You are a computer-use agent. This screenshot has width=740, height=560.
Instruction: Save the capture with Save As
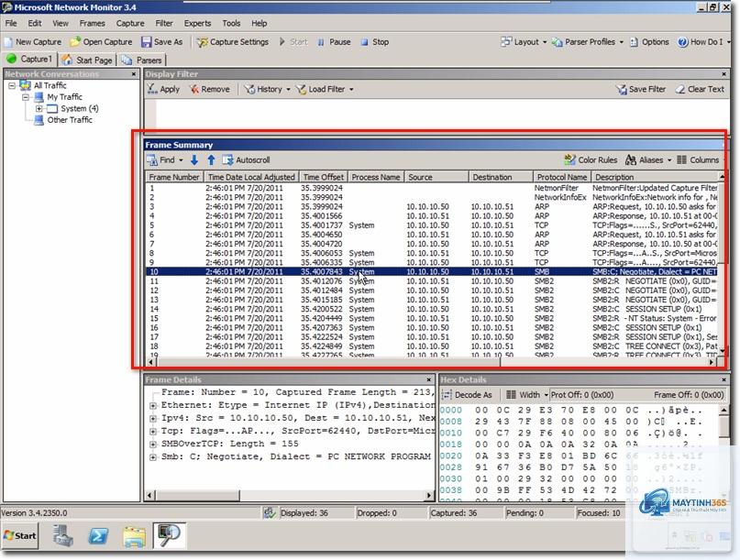162,42
